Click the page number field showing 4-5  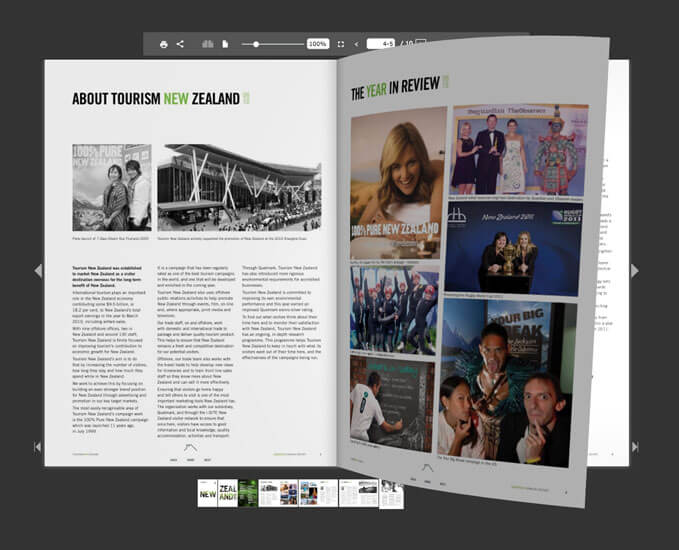(380, 44)
